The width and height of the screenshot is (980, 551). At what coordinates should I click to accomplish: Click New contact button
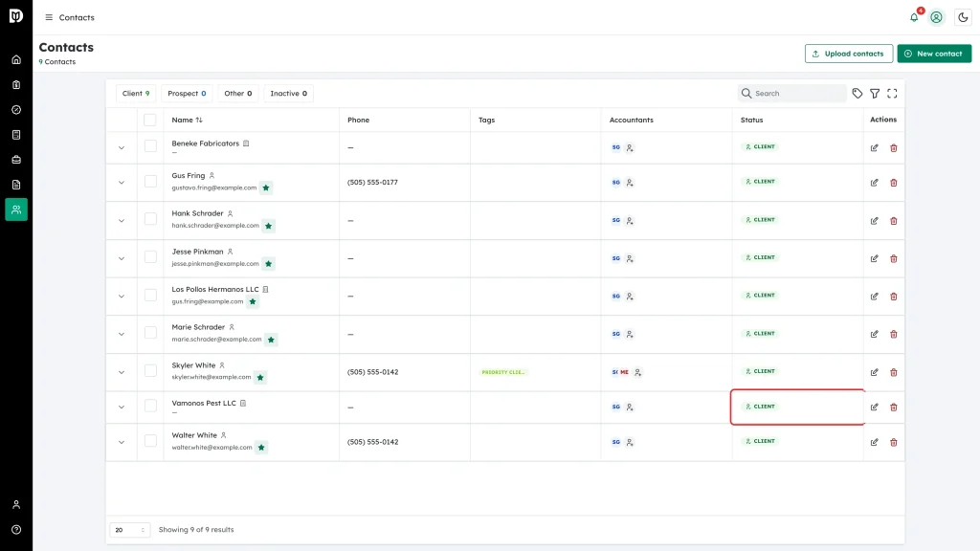[934, 54]
